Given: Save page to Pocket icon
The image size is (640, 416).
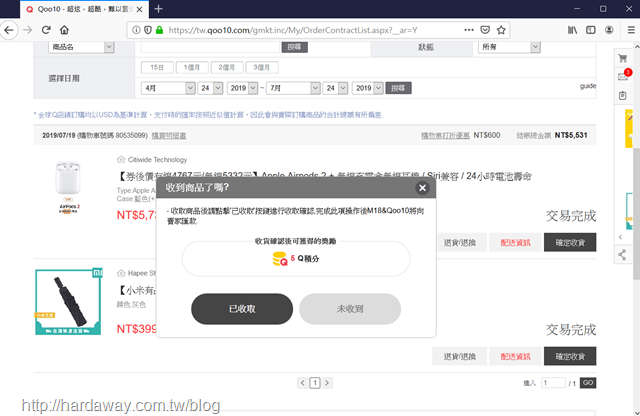Looking at the screenshot, I should [x=485, y=30].
